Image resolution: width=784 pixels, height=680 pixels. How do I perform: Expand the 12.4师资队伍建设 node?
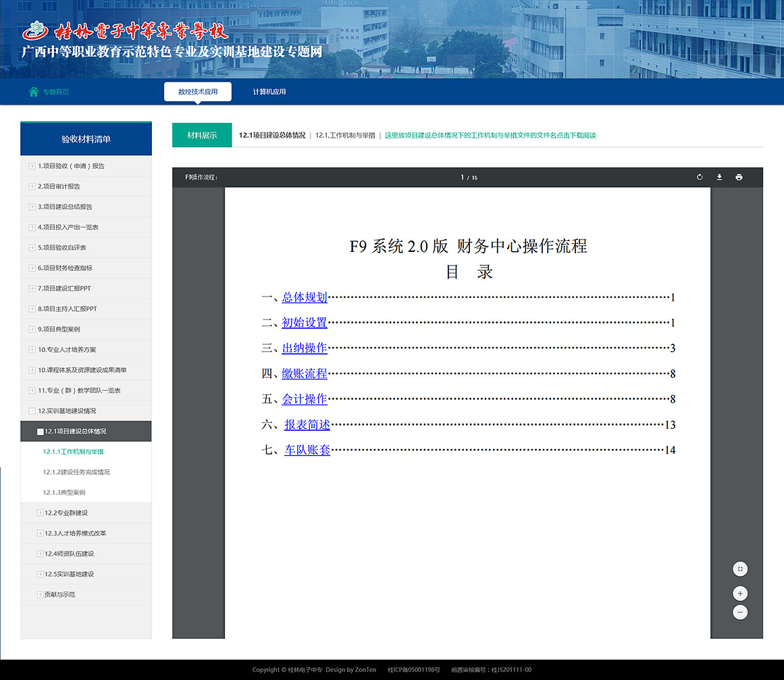(40, 554)
